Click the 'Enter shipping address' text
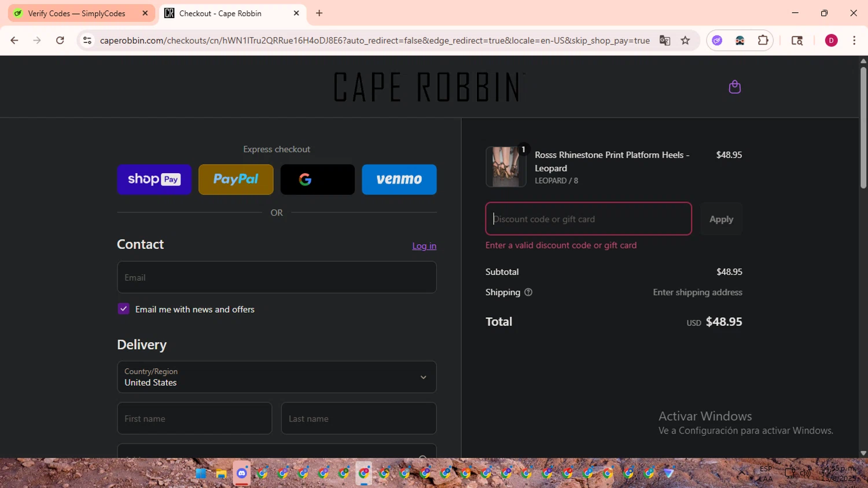868x488 pixels. pos(697,292)
